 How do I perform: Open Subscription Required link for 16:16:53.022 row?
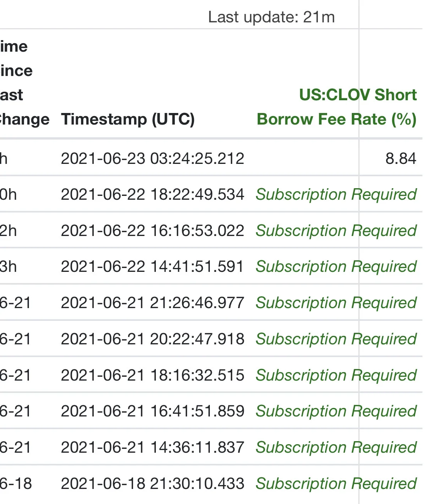[x=336, y=231]
